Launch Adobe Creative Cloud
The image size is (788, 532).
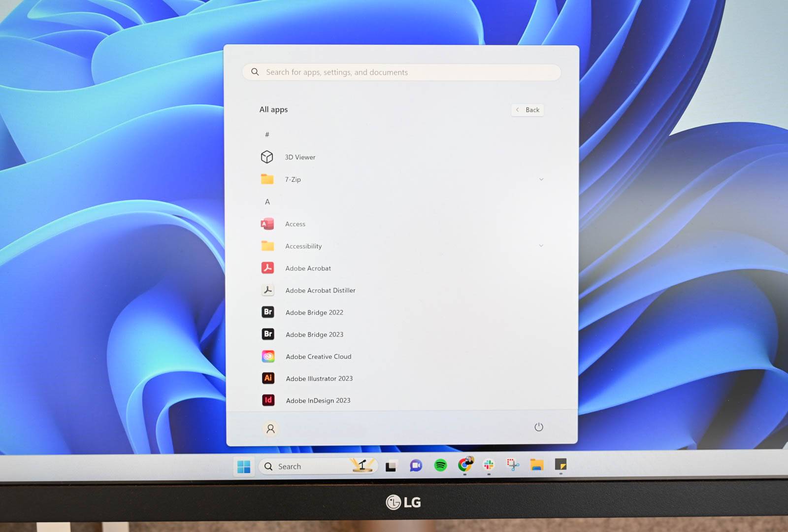[318, 357]
